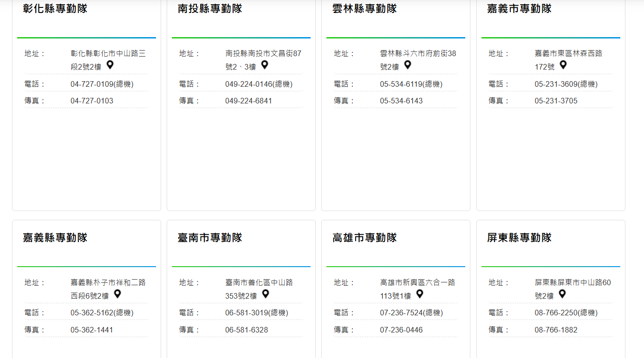Click map pin next to Changhua address 彰化市中山路三段
The height and width of the screenshot is (358, 644).
pyautogui.click(x=110, y=65)
